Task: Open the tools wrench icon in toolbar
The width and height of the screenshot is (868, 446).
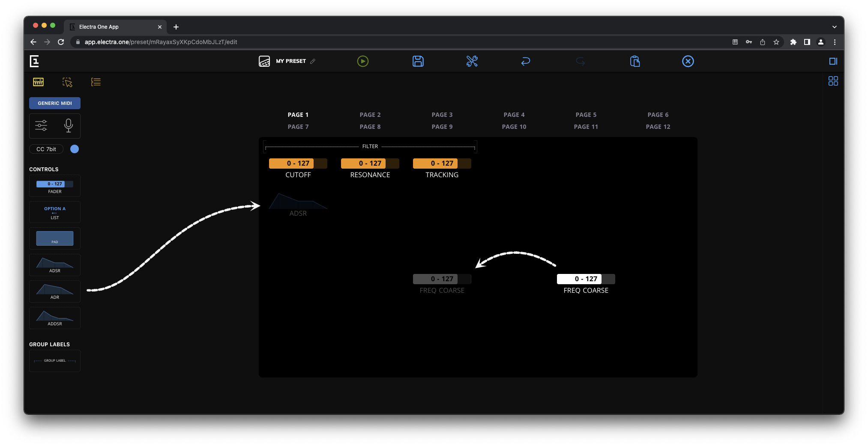Action: (472, 61)
